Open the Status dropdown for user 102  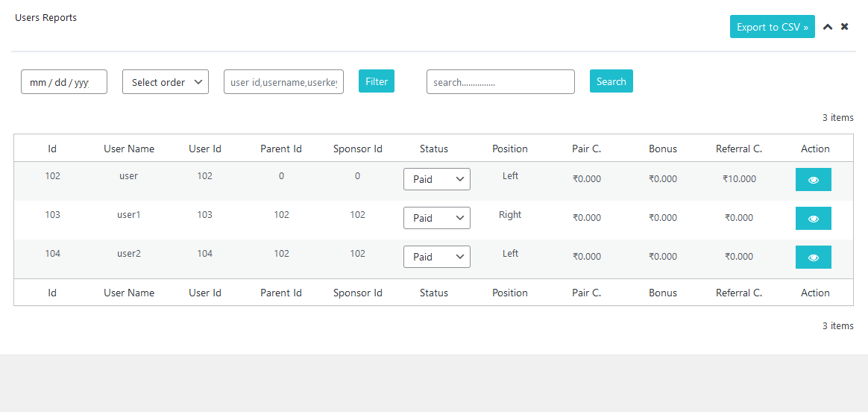pyautogui.click(x=436, y=179)
